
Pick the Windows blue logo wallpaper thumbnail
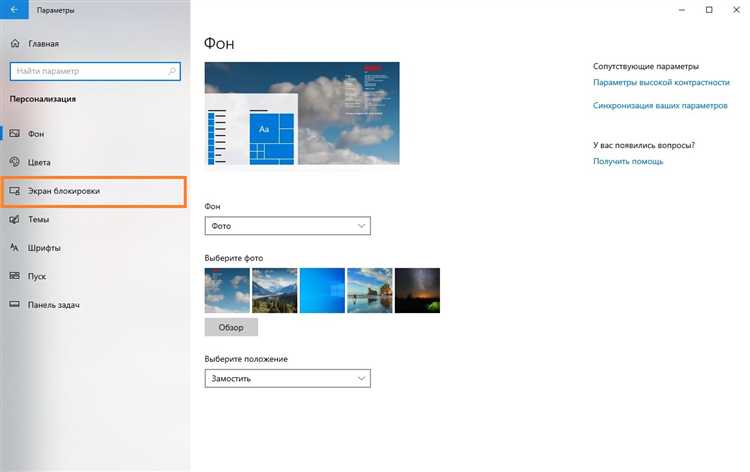click(x=322, y=290)
